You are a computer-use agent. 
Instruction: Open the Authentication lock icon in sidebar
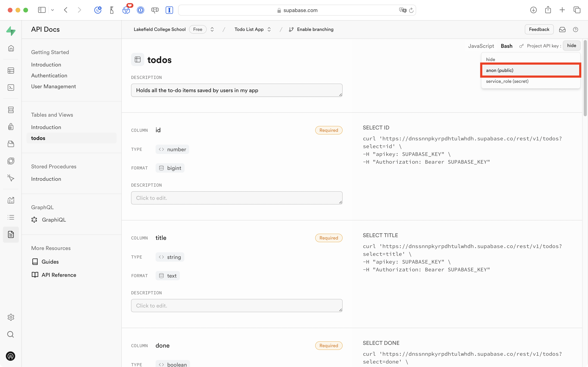[x=11, y=127]
